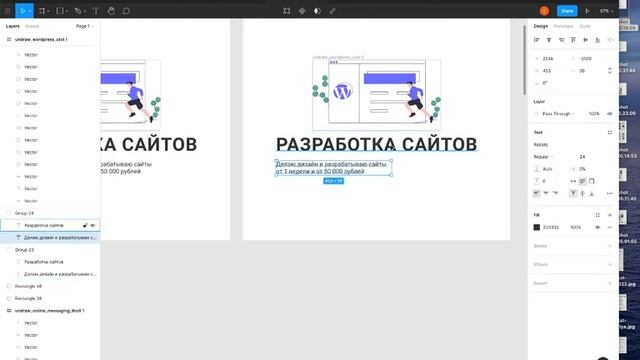
Task: Enable auto width text resizing
Action: coord(573,181)
